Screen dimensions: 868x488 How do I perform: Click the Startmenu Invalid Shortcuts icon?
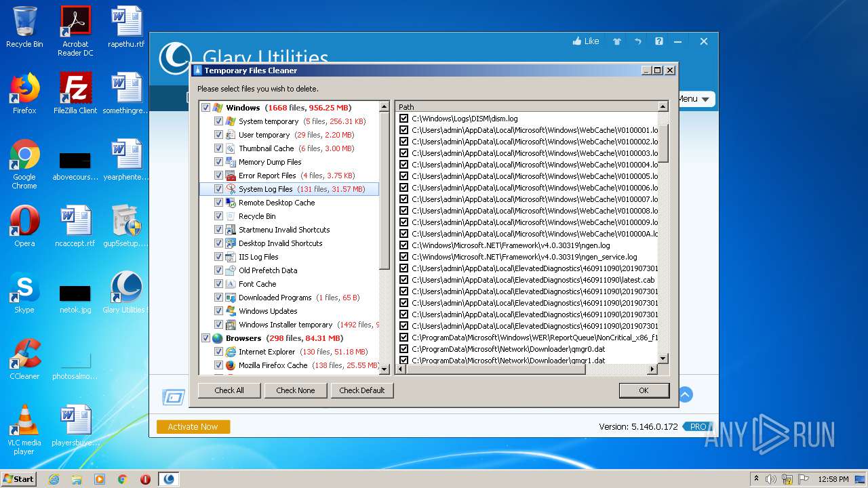pos(231,230)
